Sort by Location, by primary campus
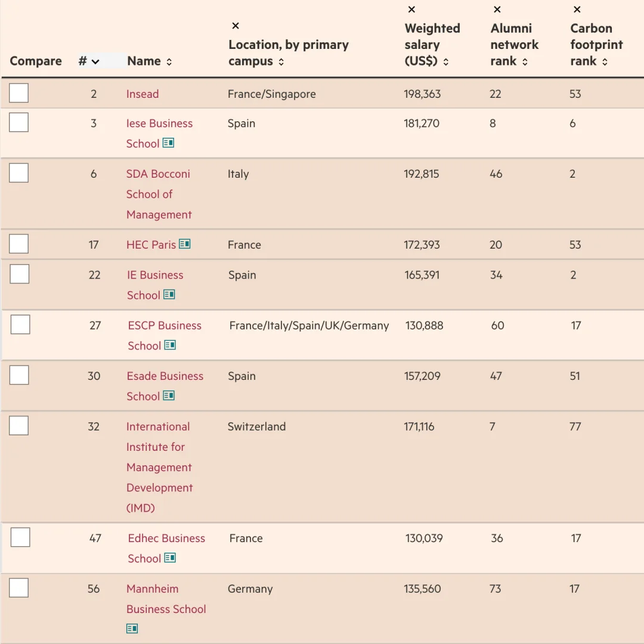 pos(281,62)
